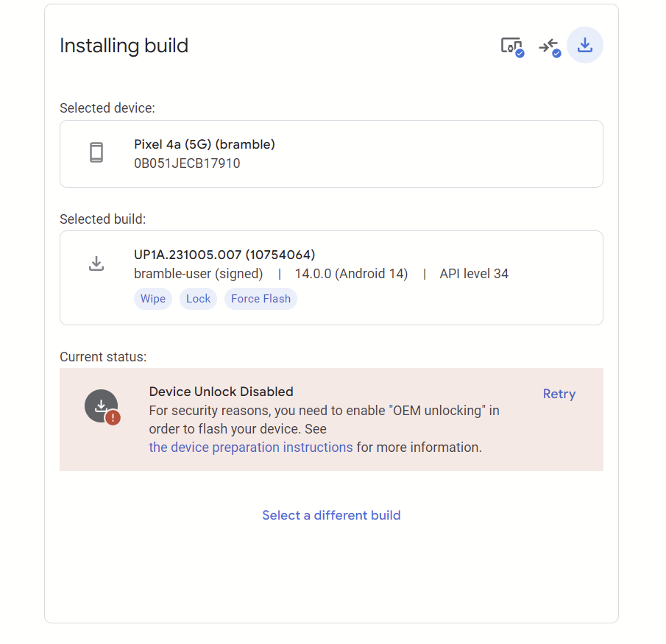Click the download icon beside the selected build
The image size is (666, 644).
[x=96, y=263]
